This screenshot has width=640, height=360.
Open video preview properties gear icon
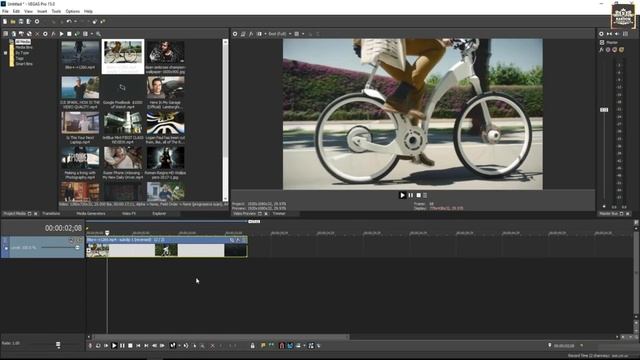tap(235, 34)
